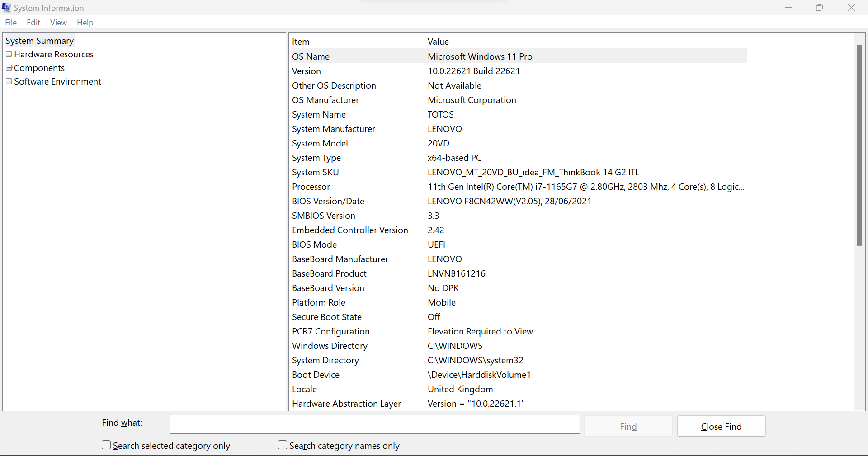Click the Value column header
The image size is (868, 456).
[x=586, y=42]
